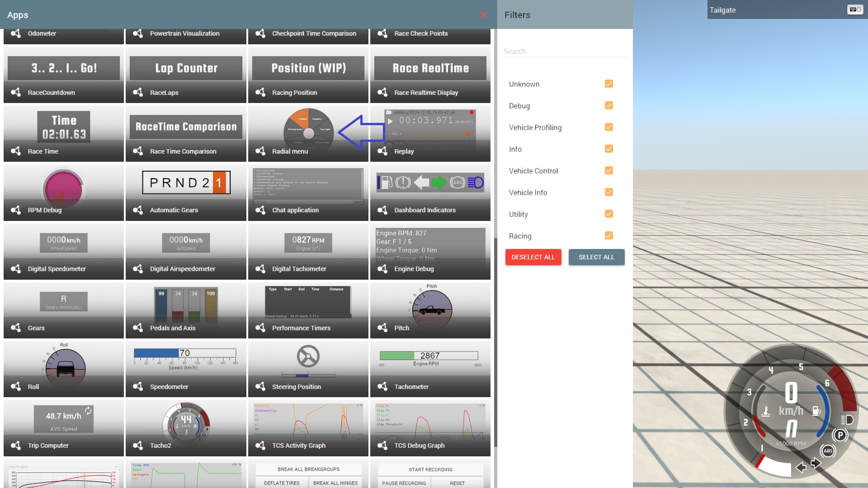Click the PAUSE RECORDING button
Viewport: 868px width, 488px height.
pos(404,483)
